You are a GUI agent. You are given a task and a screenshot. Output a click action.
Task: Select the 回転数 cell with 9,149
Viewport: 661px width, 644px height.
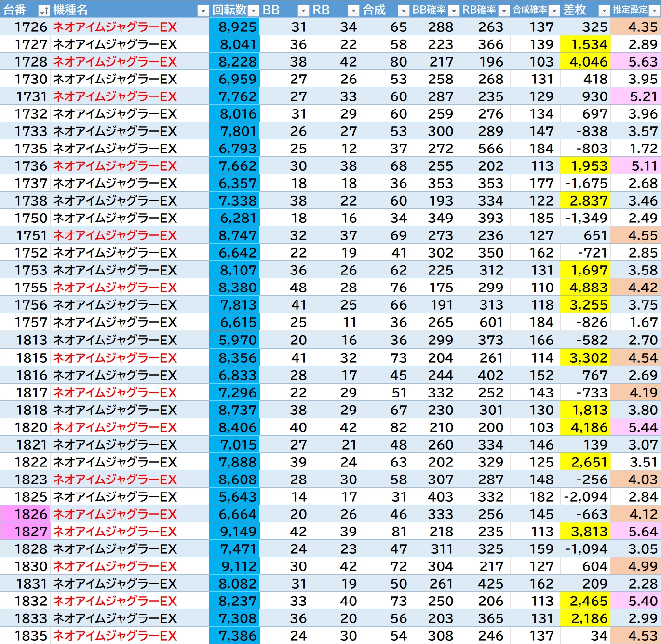[x=234, y=532]
